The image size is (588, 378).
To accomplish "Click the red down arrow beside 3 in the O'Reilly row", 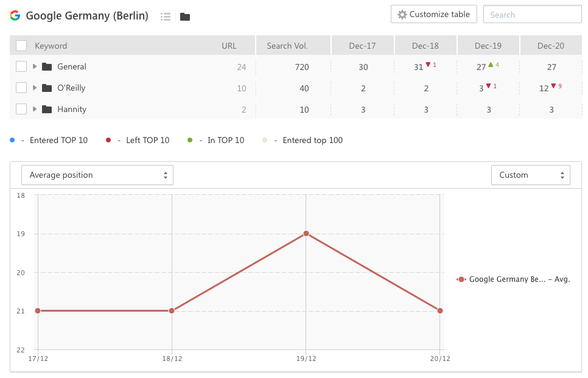I will point(488,86).
